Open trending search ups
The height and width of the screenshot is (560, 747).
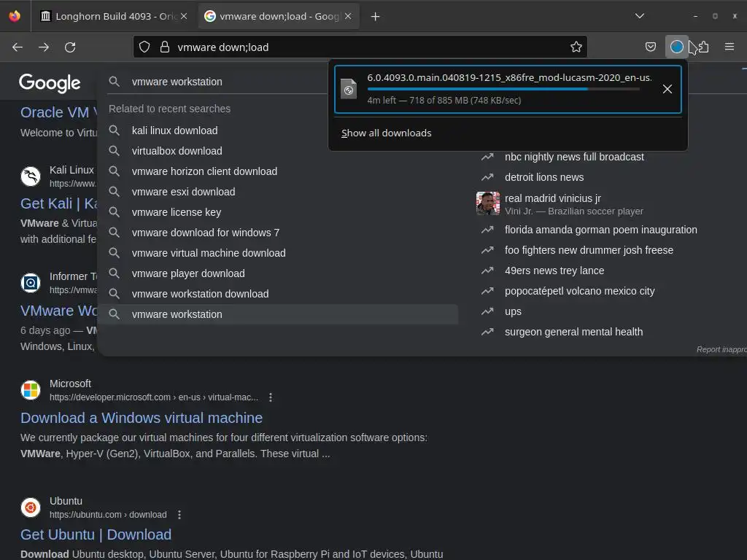pyautogui.click(x=513, y=311)
